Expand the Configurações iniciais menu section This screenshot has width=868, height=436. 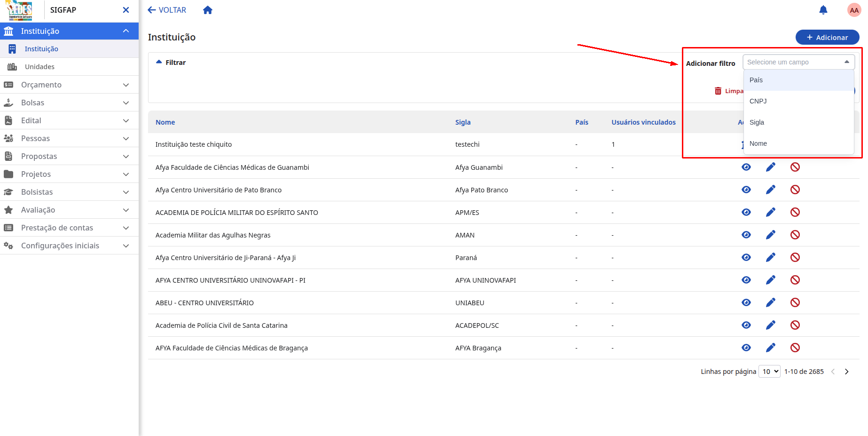[69, 246]
